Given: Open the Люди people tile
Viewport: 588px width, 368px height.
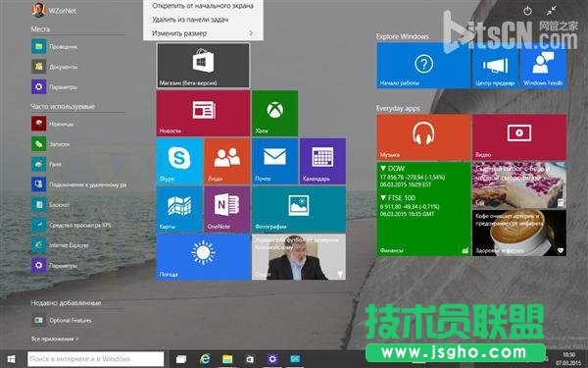Looking at the screenshot, I should coord(227,161).
